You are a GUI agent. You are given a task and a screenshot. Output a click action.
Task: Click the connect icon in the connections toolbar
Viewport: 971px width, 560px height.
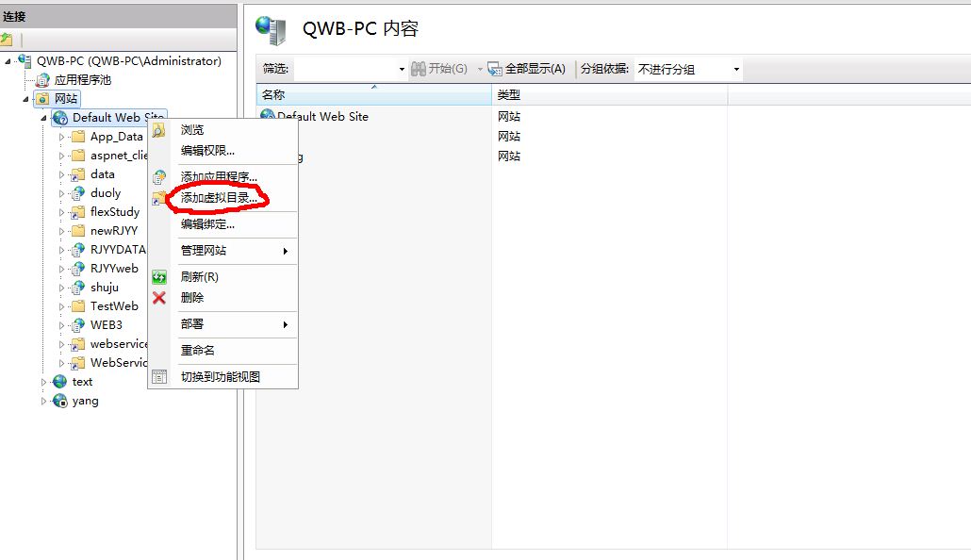[7, 40]
